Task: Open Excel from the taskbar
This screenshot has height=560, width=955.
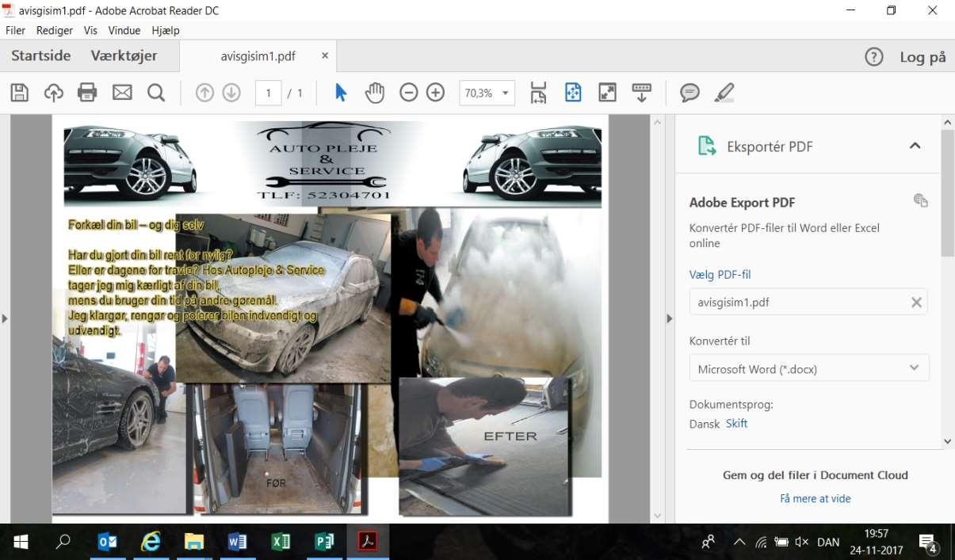Action: (x=281, y=542)
